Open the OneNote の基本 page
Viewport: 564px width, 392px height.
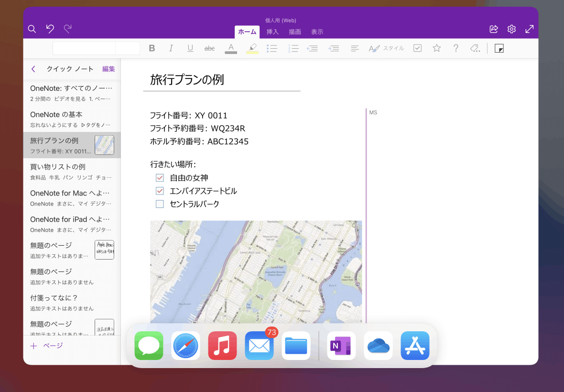coord(72,119)
